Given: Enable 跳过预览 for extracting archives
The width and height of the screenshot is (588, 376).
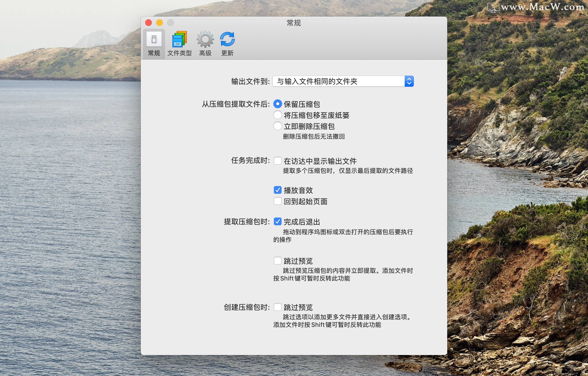Looking at the screenshot, I should coord(278,261).
